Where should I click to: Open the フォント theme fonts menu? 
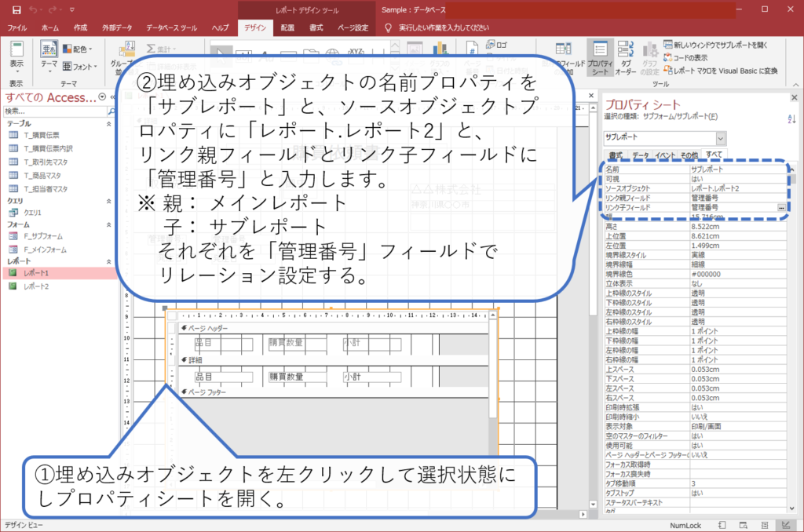click(x=80, y=66)
